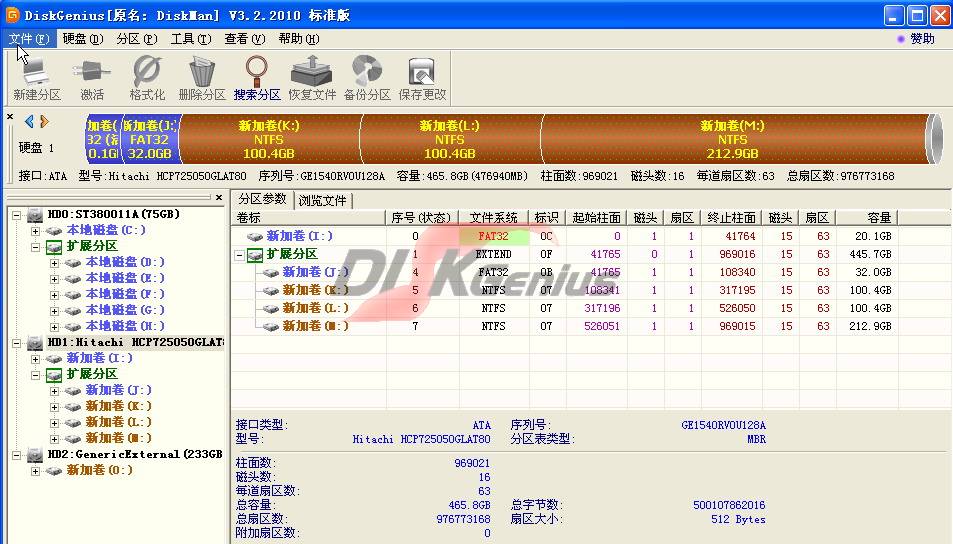Screen dimensions: 953x544
Task: Select the 新加卷(M:) 212.9GB disk bar segment
Action: (x=732, y=139)
